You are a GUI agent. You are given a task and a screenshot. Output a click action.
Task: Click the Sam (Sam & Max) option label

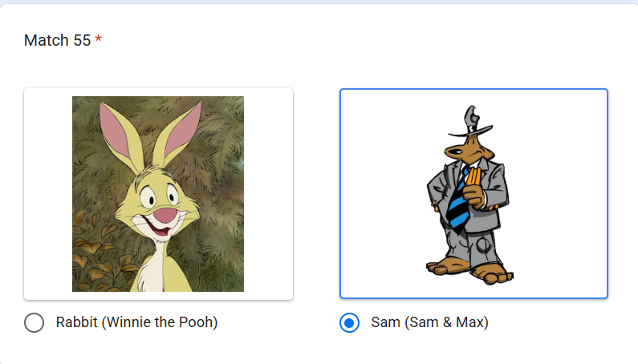pos(429,322)
